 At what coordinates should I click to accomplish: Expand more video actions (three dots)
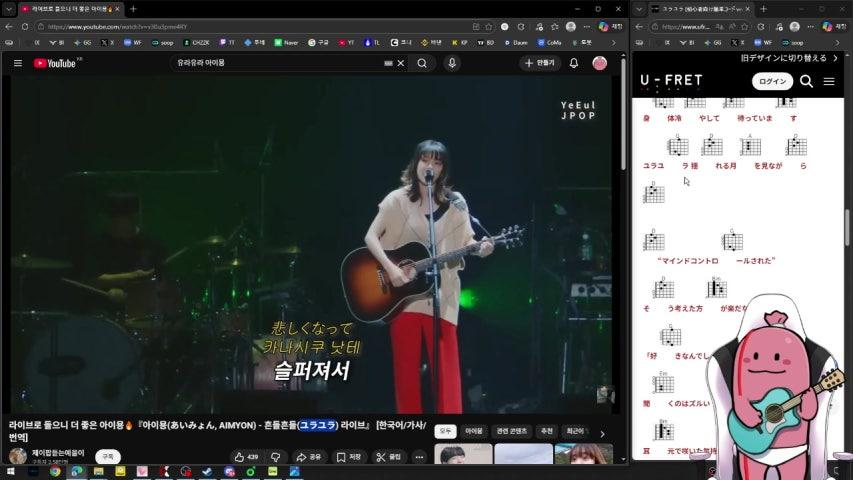point(419,457)
